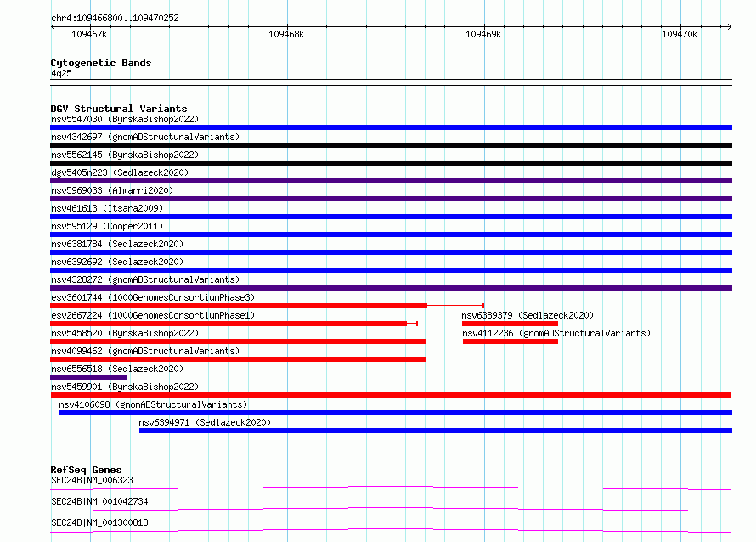Open variant label nsv6392692 (Sedlazeck2020)
756x542 pixels.
pyautogui.click(x=117, y=262)
